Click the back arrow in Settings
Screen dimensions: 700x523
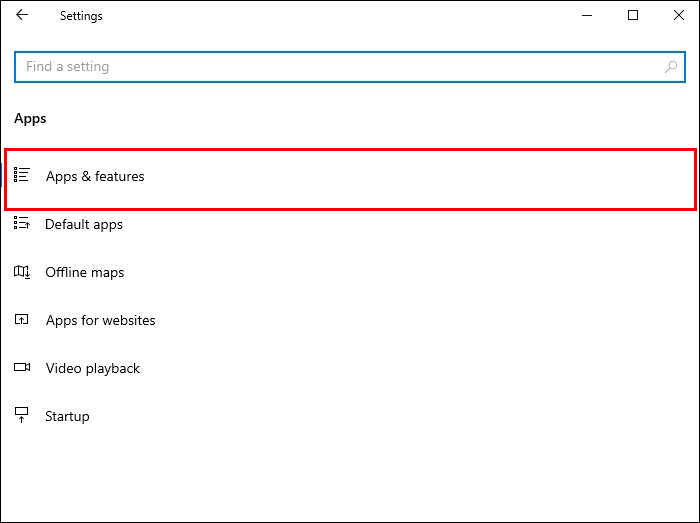[22, 16]
